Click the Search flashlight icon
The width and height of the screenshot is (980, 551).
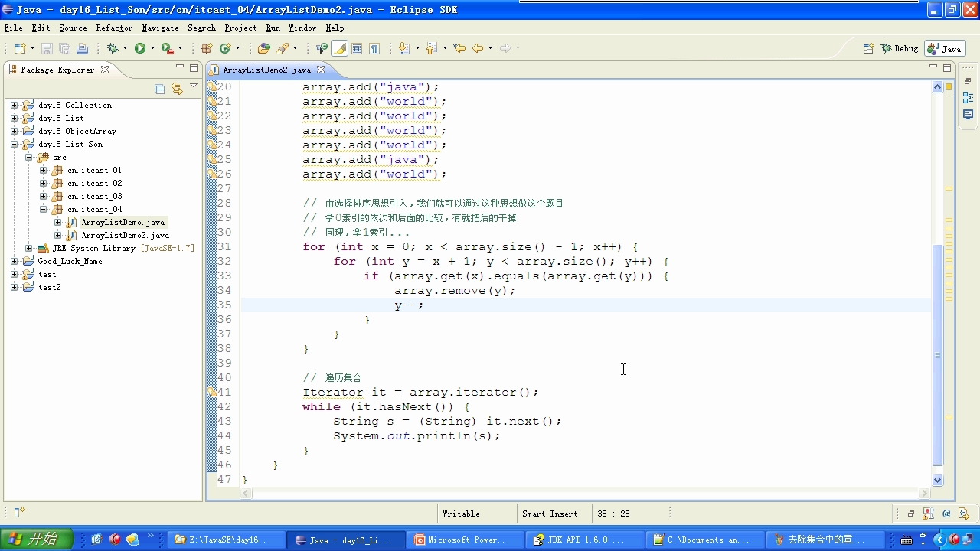[x=283, y=48]
